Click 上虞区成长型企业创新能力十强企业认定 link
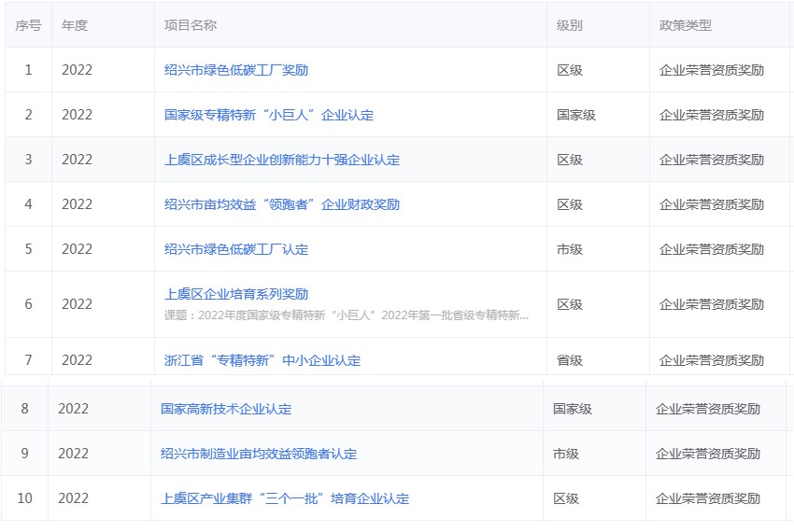Screen dimensions: 794x532 (x=281, y=160)
